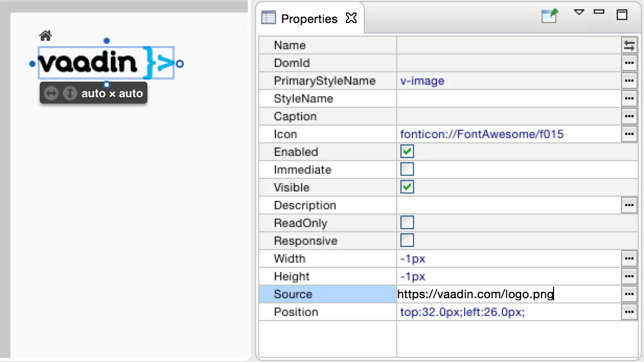This screenshot has height=362, width=644.
Task: Uncheck the Enabled checkbox
Action: click(407, 151)
